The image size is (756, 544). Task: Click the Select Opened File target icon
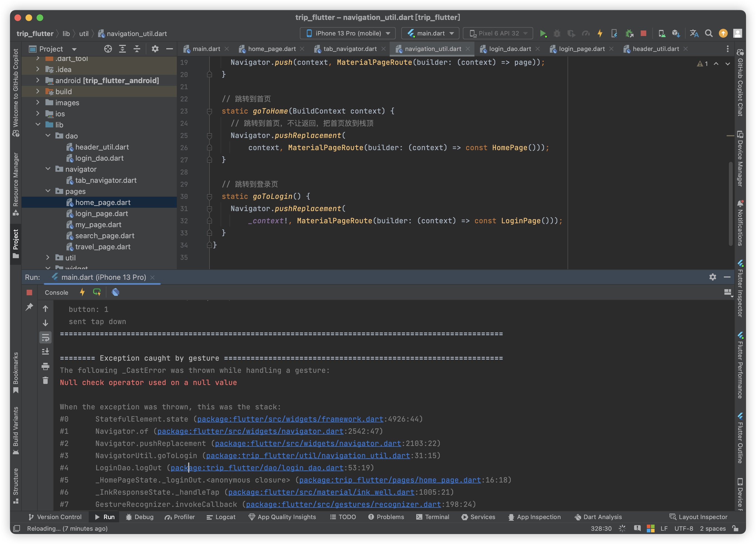[x=108, y=49]
